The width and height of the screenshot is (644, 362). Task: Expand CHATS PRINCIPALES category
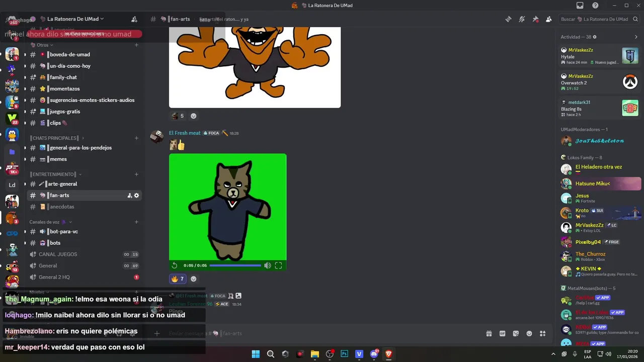[x=57, y=138]
